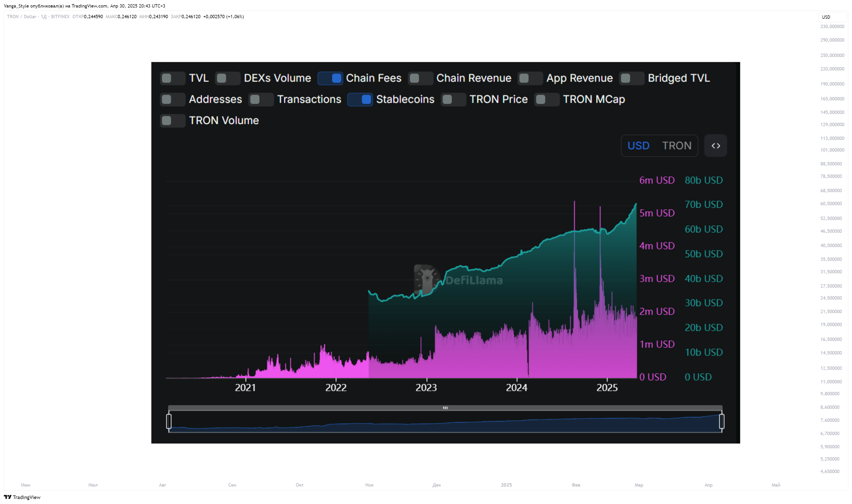852x504 pixels.
Task: Click the grip on the range slider top bar
Action: click(445, 408)
